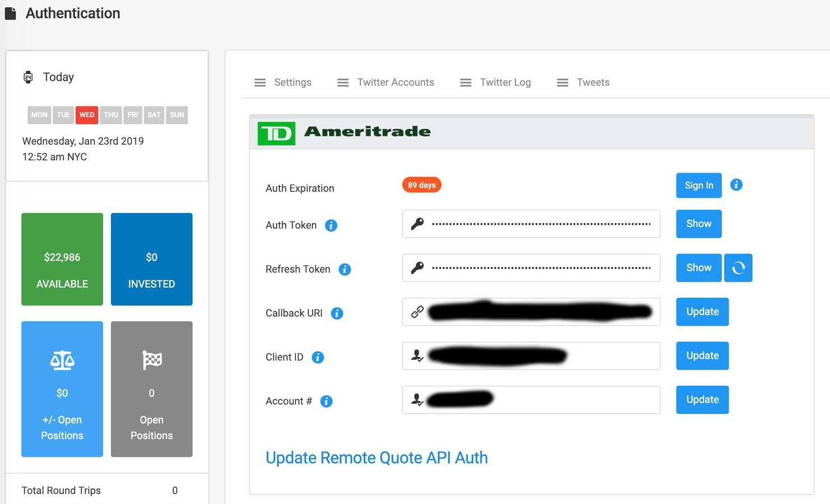The image size is (830, 504).
Task: Click the Refresh Token input field
Action: (531, 268)
